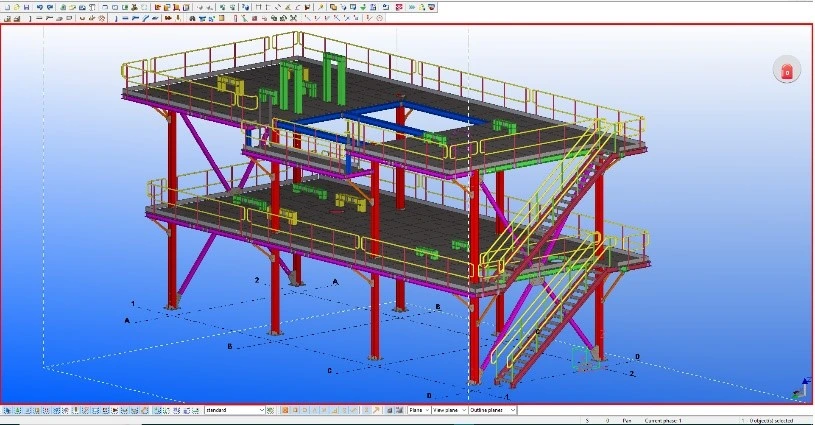Click the New model icon in the toolbar

pos(5,6)
